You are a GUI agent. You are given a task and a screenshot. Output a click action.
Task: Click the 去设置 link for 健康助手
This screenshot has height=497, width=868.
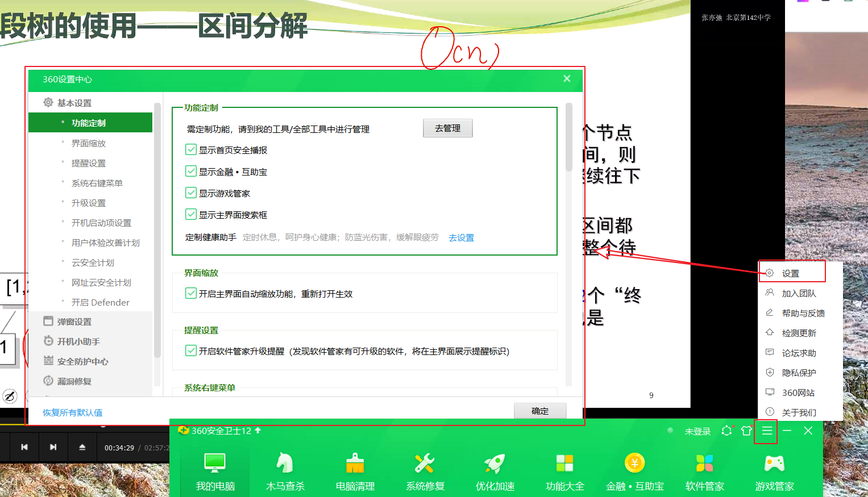point(461,237)
